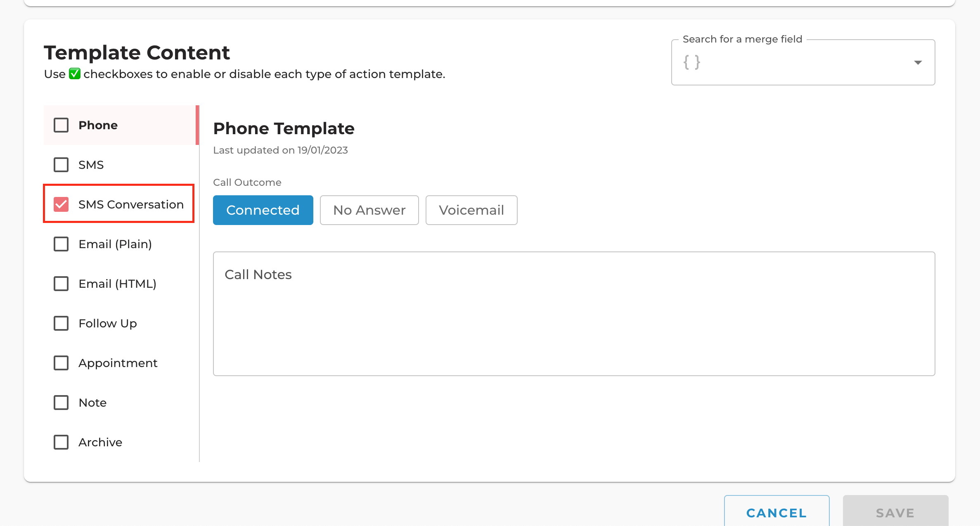Click into the Call Notes text area
This screenshot has height=526, width=980.
pos(574,314)
